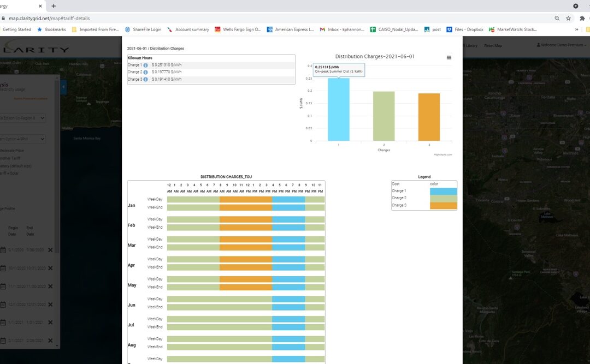The width and height of the screenshot is (590, 364).
Task: Click the Jan WeekDay orange mid-peak block
Action: click(x=246, y=199)
